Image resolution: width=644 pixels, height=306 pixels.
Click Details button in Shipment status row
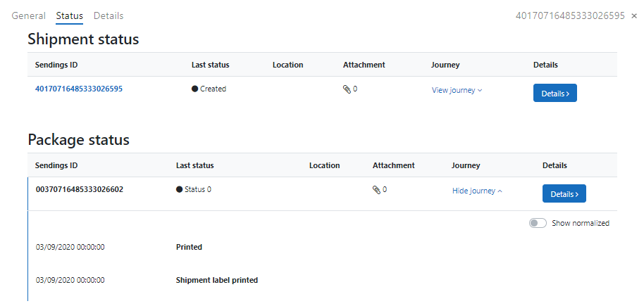[555, 93]
